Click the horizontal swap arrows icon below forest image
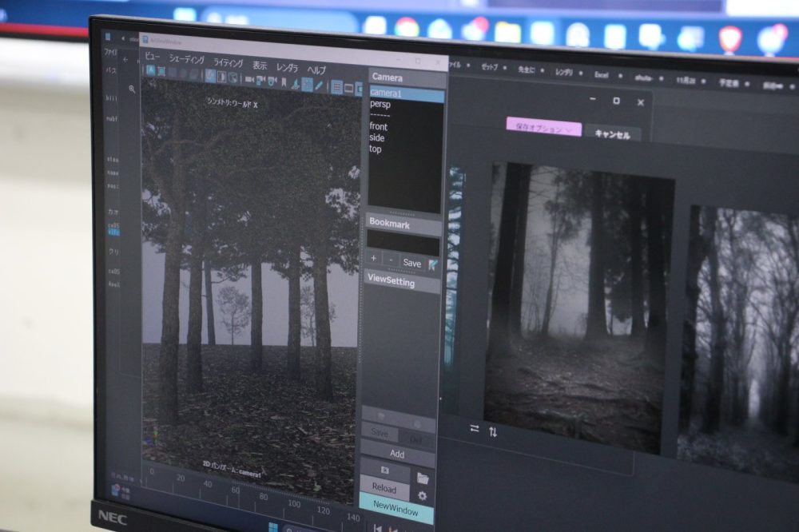Image resolution: width=799 pixels, height=532 pixels. (475, 428)
